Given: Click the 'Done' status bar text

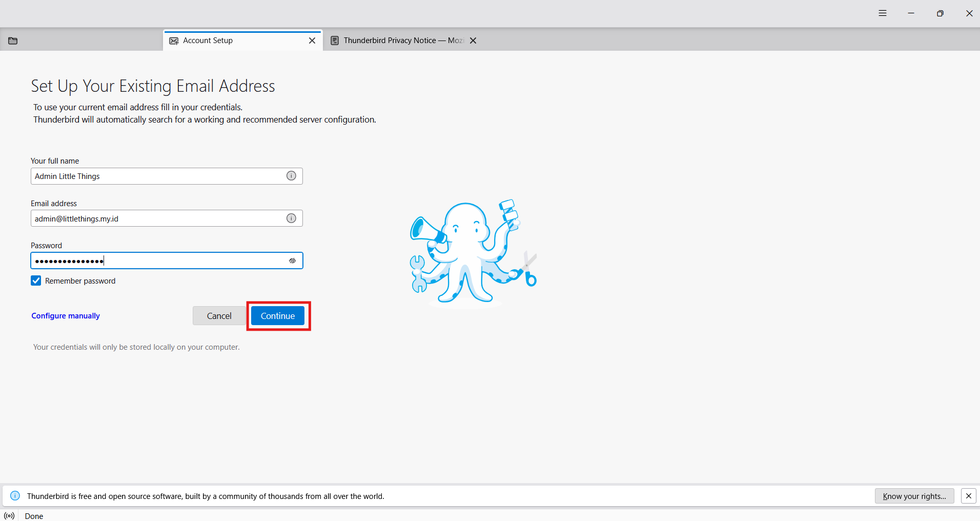Looking at the screenshot, I should coord(34,516).
